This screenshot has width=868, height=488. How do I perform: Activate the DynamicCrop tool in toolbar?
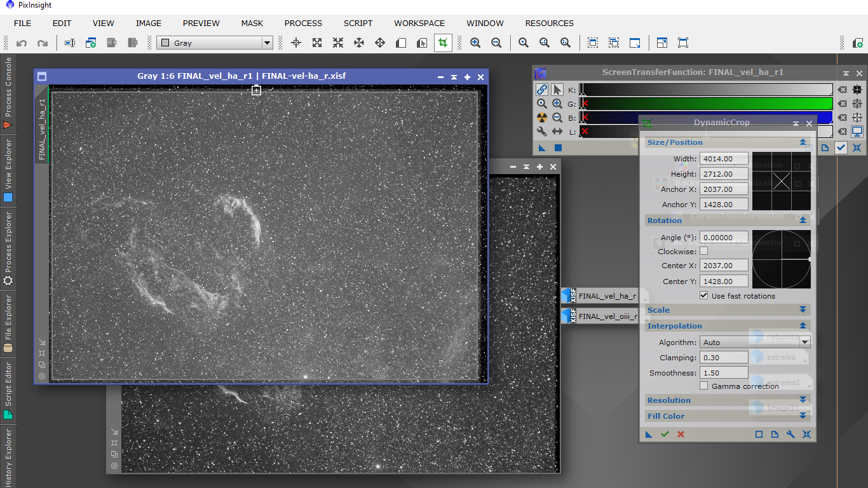coord(443,43)
